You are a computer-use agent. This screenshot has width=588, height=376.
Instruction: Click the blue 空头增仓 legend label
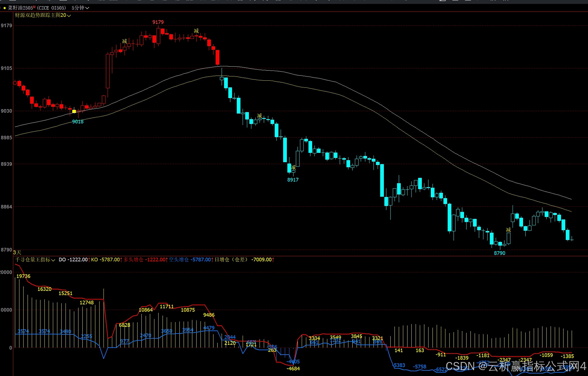(179, 260)
